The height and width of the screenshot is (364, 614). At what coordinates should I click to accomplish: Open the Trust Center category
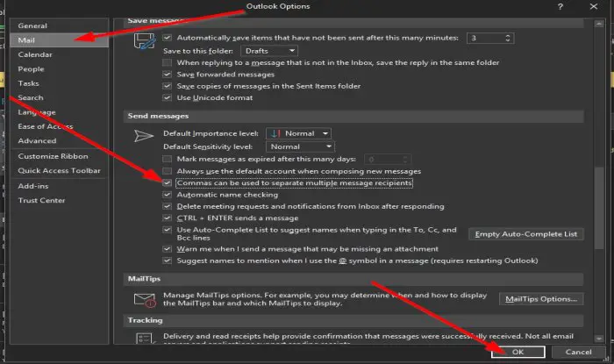point(41,200)
